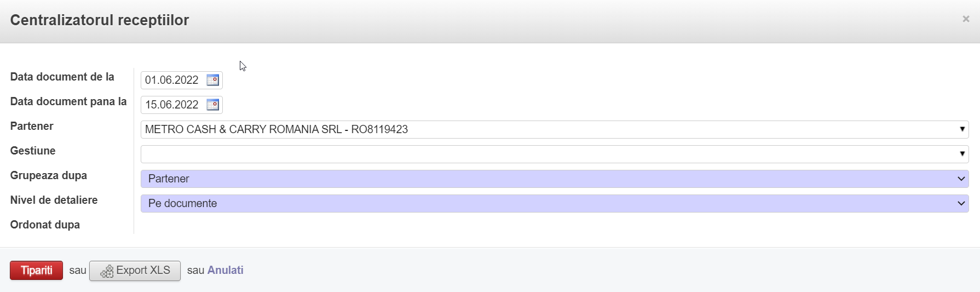
Task: Close the Centralizatorul receptiilor dialog
Action: tap(966, 19)
